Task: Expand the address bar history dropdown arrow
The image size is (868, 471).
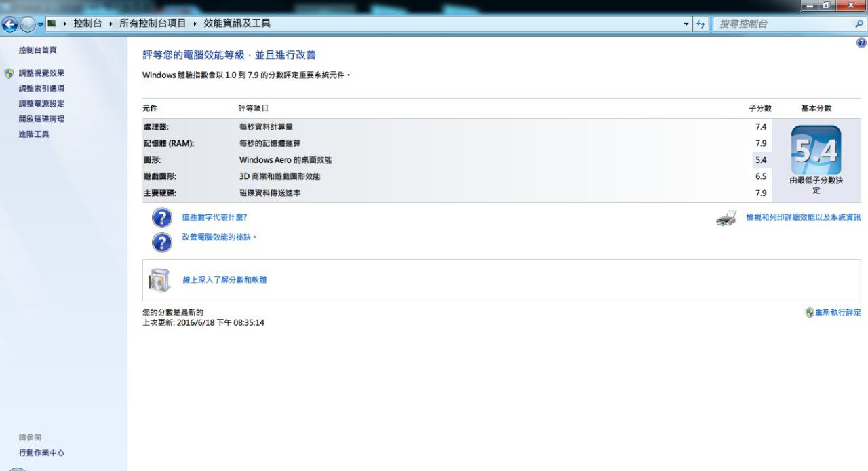Action: (x=686, y=24)
